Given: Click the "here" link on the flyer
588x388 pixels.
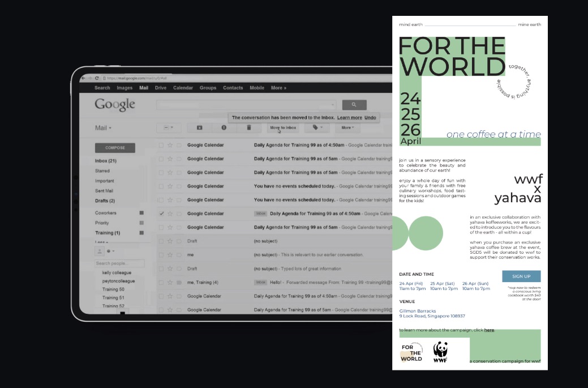Looking at the screenshot, I should click(x=489, y=330).
